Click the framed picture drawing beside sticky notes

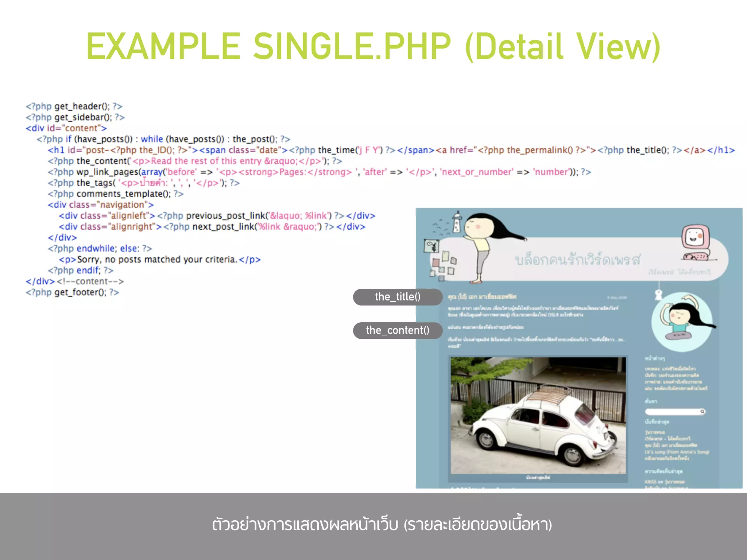point(431,246)
